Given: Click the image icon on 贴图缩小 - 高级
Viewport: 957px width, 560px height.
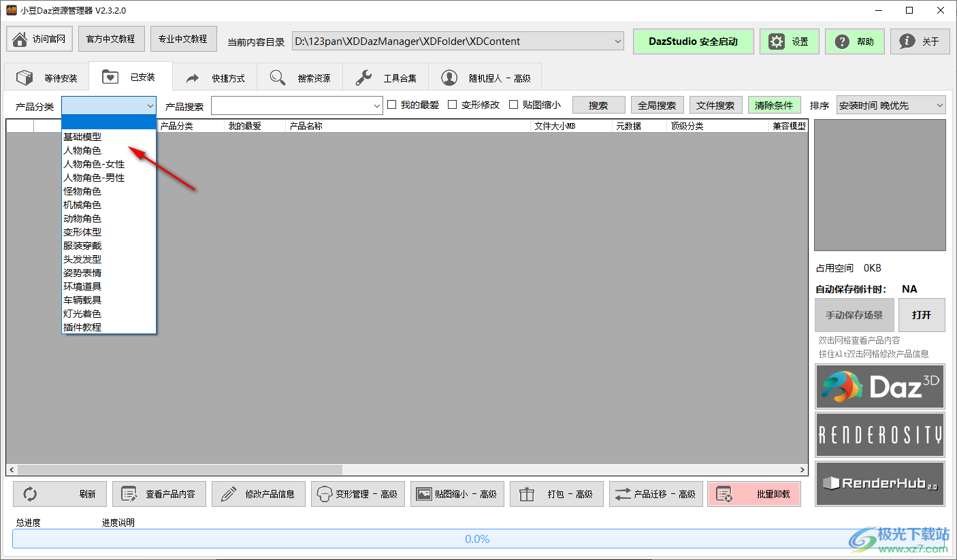Looking at the screenshot, I should coord(424,494).
